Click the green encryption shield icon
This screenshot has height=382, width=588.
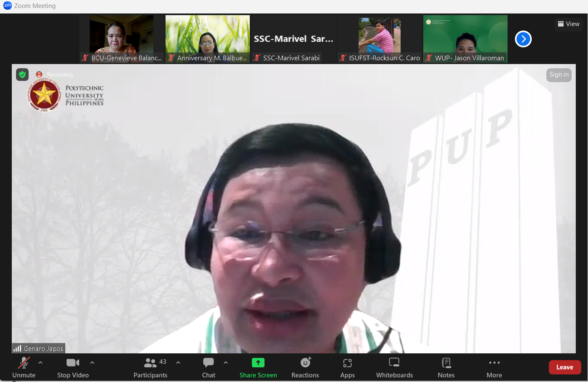pyautogui.click(x=22, y=75)
